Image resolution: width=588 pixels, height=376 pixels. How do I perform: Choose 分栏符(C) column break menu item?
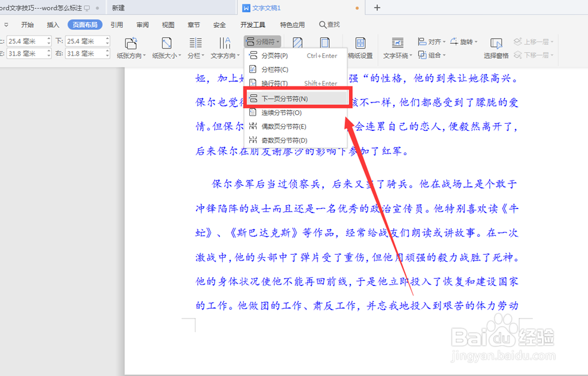click(x=295, y=69)
